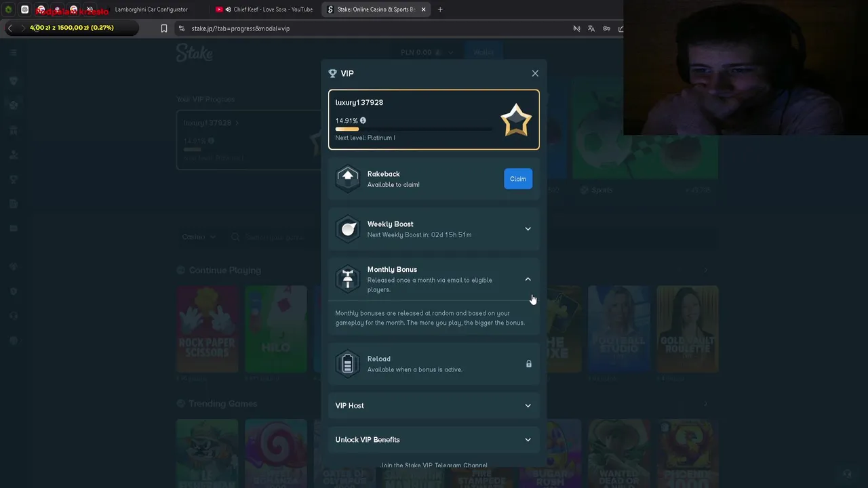Click the N extension icon in address bar

pos(576,28)
